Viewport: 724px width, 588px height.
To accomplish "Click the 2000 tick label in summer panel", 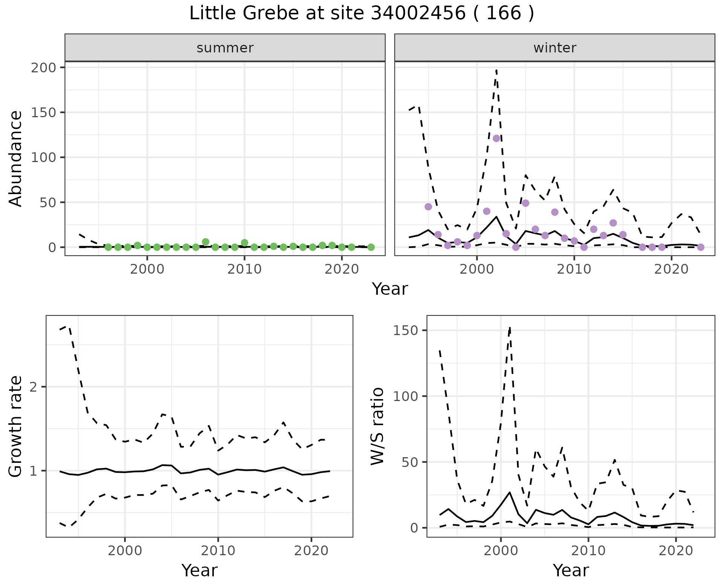I will point(147,269).
